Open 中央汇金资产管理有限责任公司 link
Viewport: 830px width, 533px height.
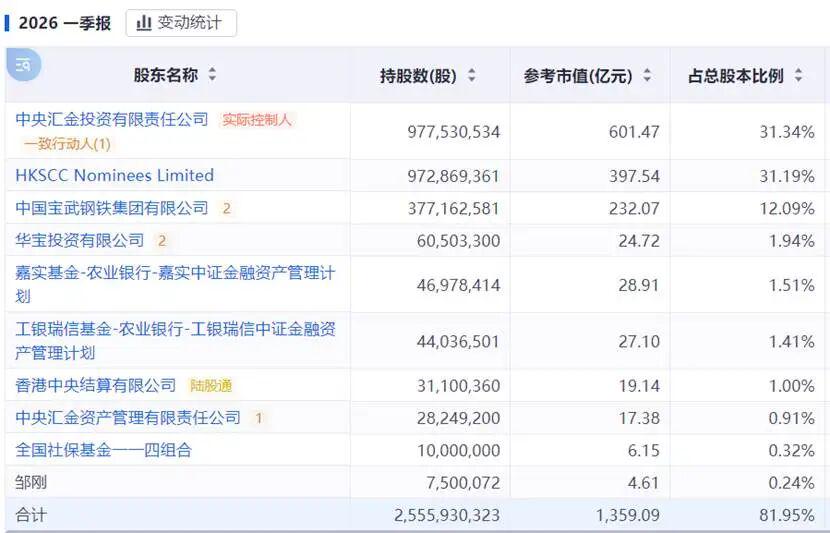click(128, 418)
